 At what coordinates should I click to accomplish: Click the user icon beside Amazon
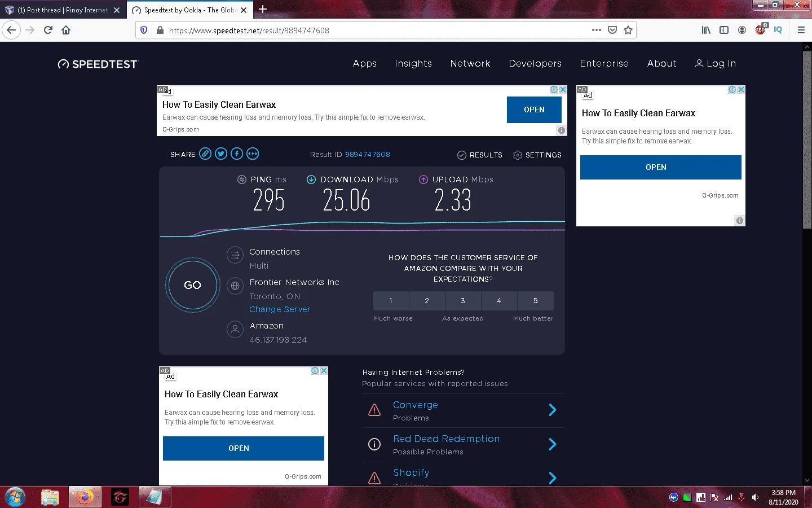coord(235,329)
